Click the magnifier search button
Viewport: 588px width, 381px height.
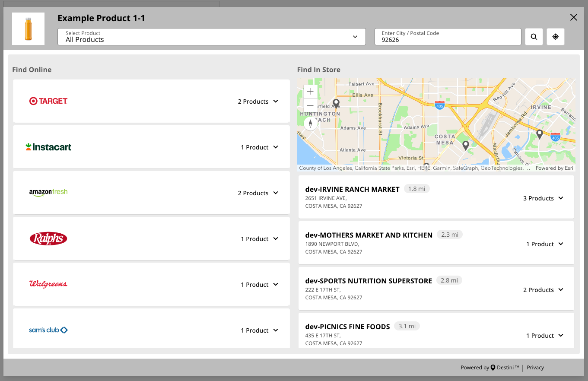pyautogui.click(x=534, y=37)
